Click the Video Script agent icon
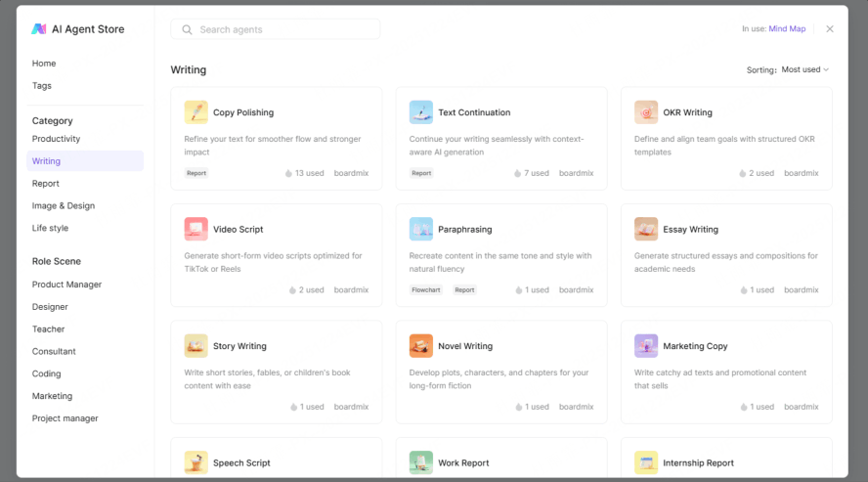 pos(195,229)
